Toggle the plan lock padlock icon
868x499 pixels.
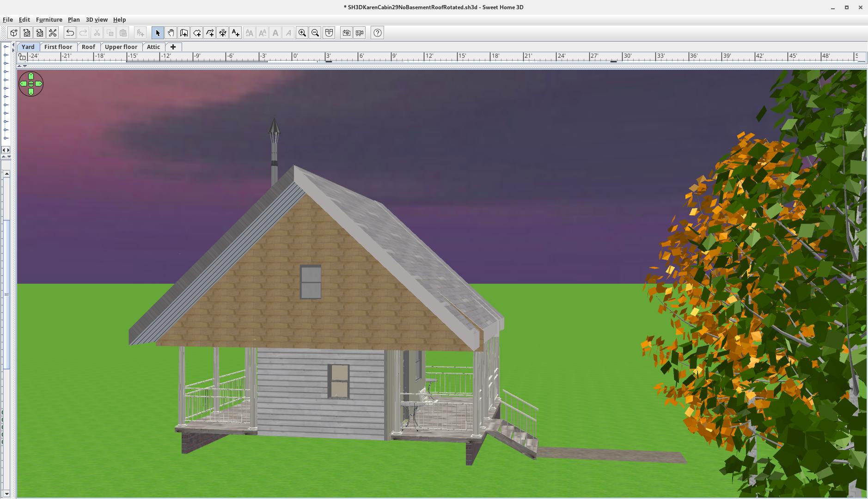(22, 57)
